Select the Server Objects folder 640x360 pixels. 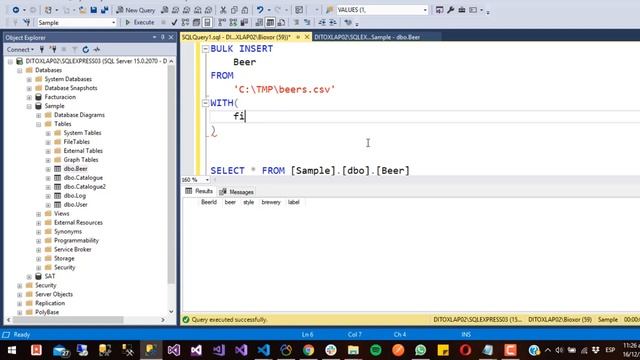coord(54,294)
